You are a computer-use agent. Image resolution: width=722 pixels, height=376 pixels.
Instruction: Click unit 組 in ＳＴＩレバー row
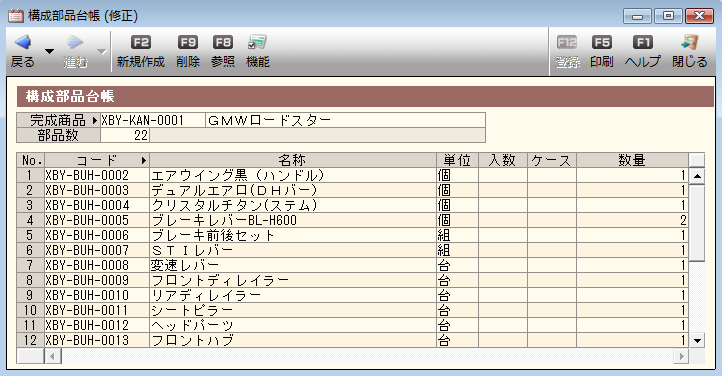click(457, 250)
